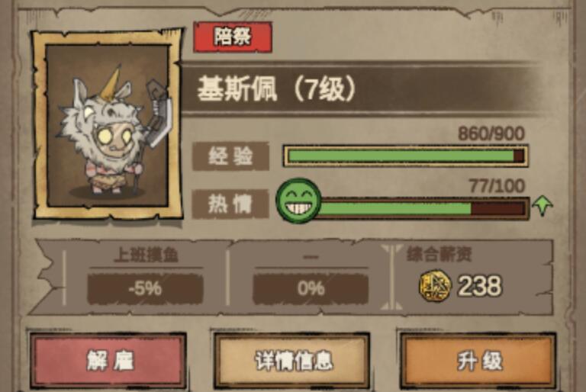Click the 综合薪资 salary heading
This screenshot has width=586, height=392.
pos(439,255)
